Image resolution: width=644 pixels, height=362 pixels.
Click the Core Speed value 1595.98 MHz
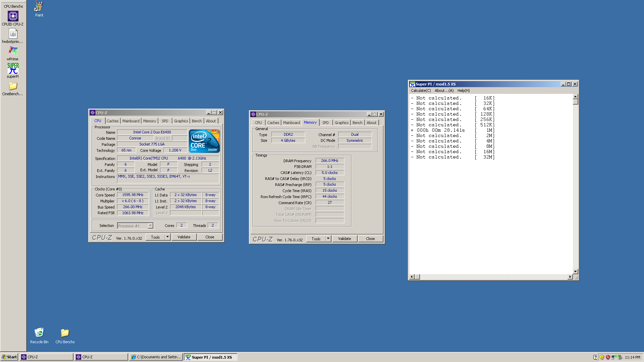(x=133, y=195)
